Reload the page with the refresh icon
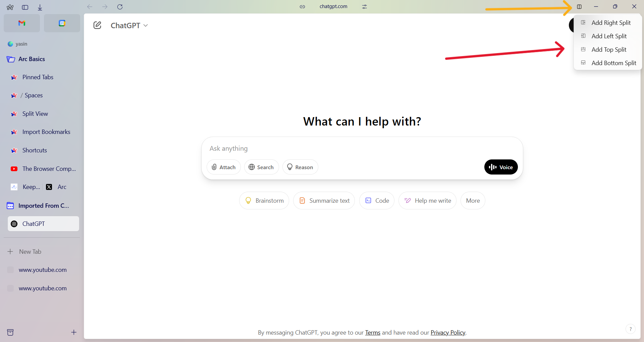The width and height of the screenshot is (644, 342). 120,7
